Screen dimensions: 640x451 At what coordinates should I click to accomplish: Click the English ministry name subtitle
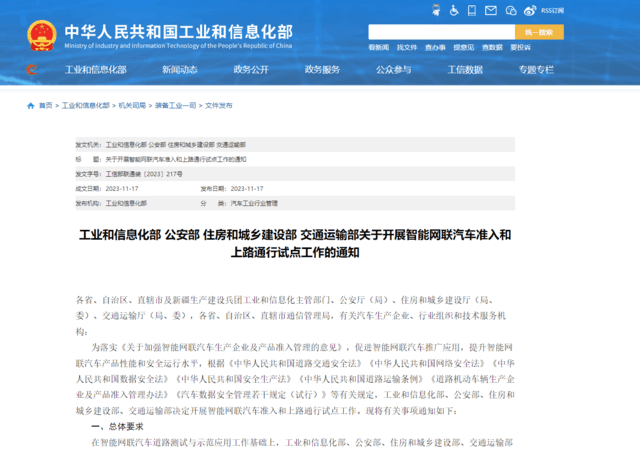click(178, 46)
